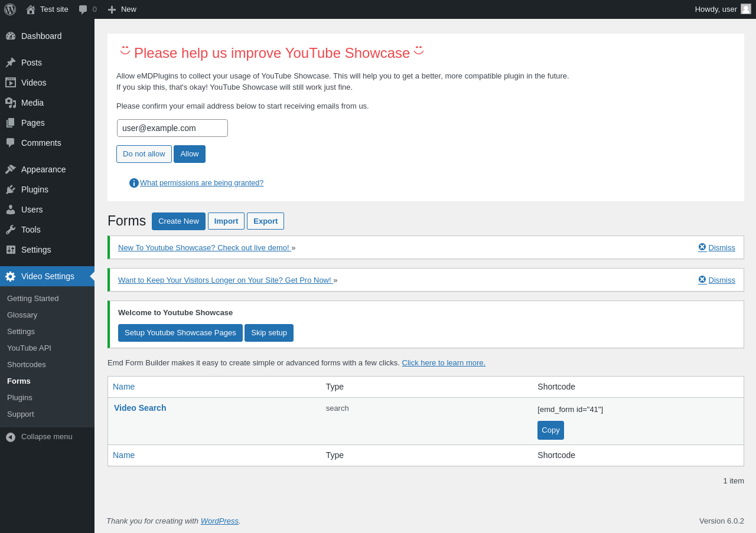Open the comments bubble icon in admin bar

83,9
